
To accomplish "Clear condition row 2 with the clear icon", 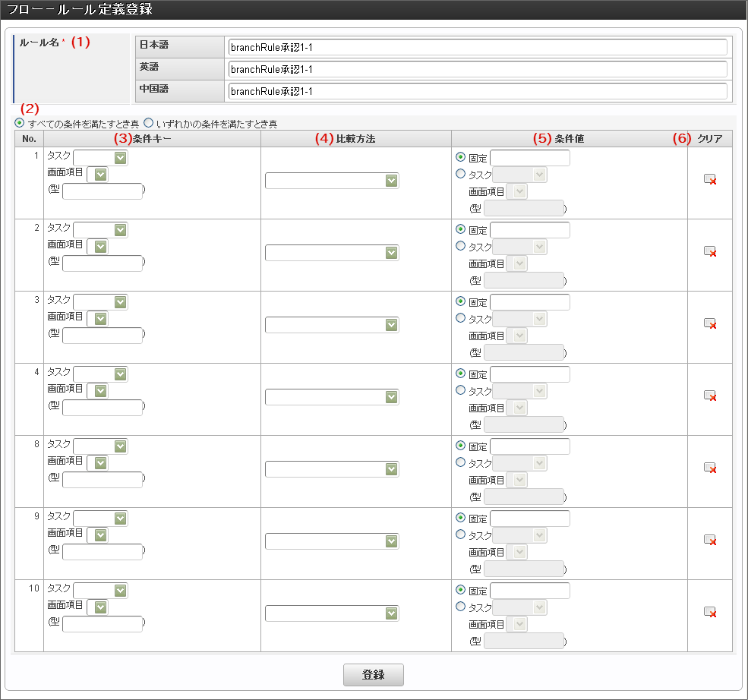I will 710,251.
